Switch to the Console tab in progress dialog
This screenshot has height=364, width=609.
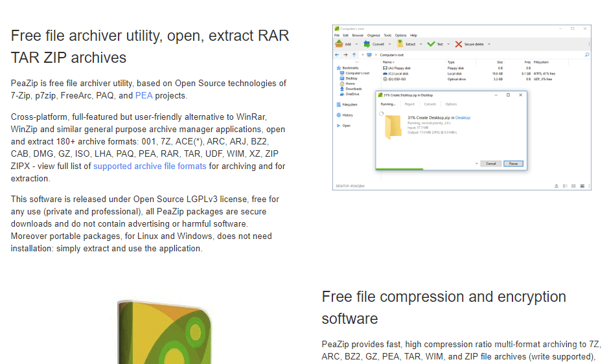(430, 104)
